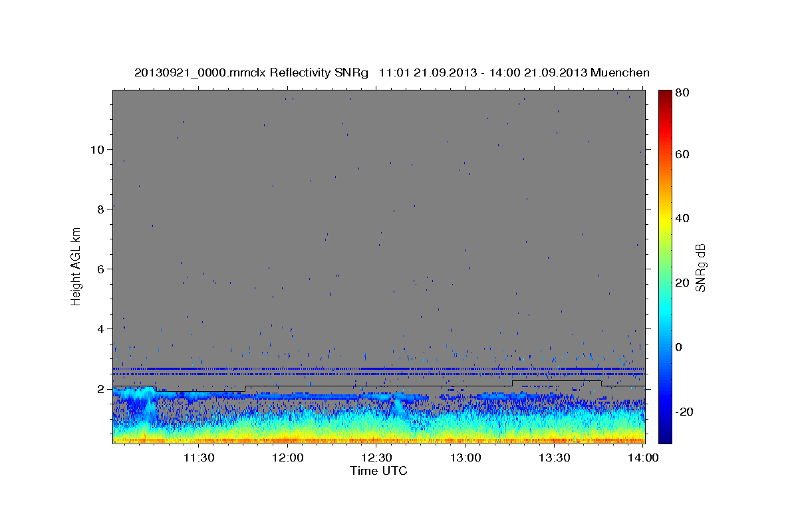The width and height of the screenshot is (798, 532).
Task: Click the height axis value 10
Action: pos(98,149)
